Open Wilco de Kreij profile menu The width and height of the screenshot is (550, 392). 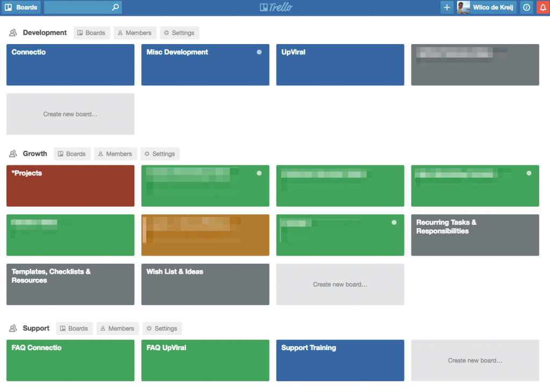487,8
